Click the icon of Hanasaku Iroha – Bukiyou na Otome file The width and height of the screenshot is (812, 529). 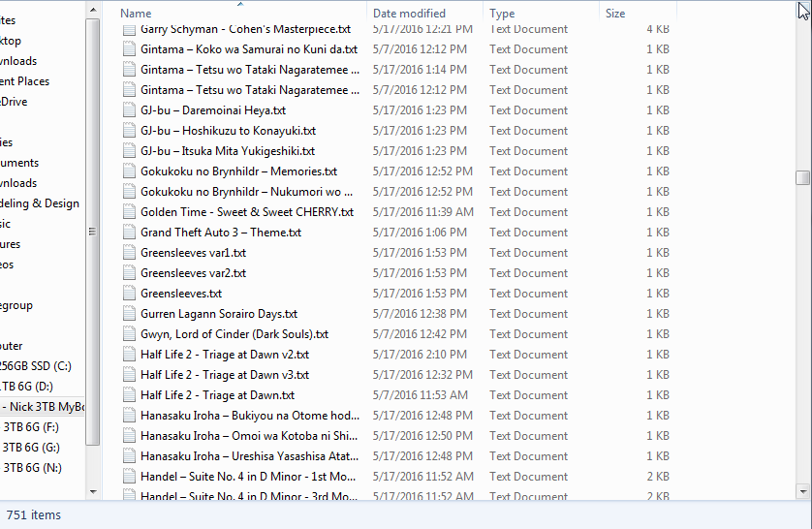[129, 416]
